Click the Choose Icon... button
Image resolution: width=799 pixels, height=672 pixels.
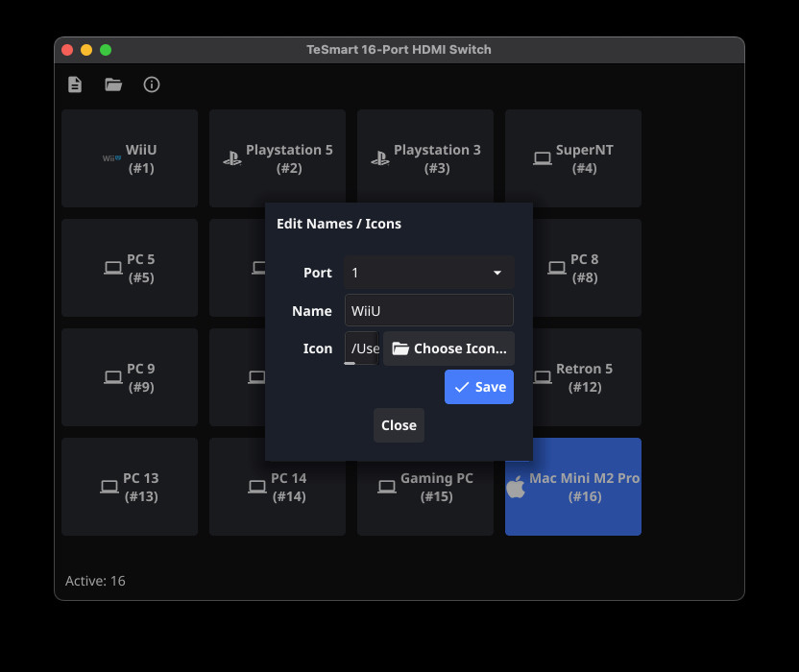(448, 348)
